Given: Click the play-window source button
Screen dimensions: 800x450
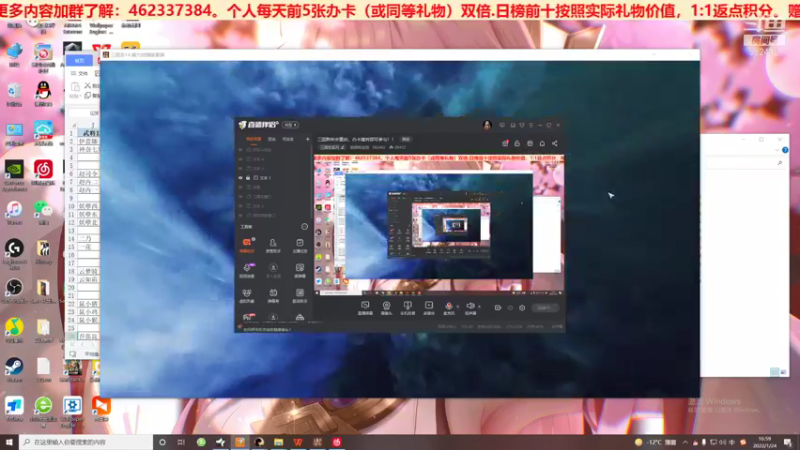Looking at the screenshot, I should [x=429, y=308].
